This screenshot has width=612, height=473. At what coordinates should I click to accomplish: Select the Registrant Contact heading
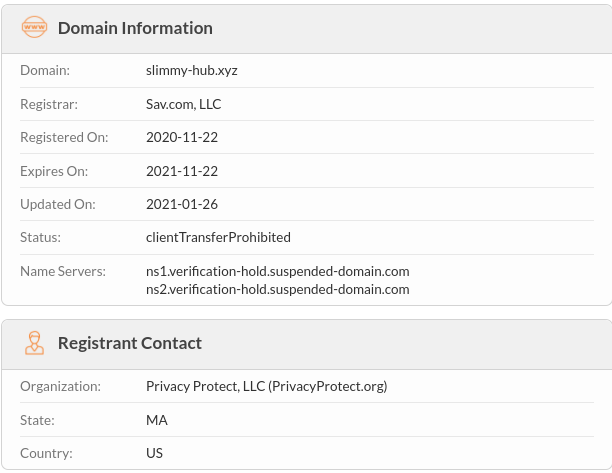(130, 343)
